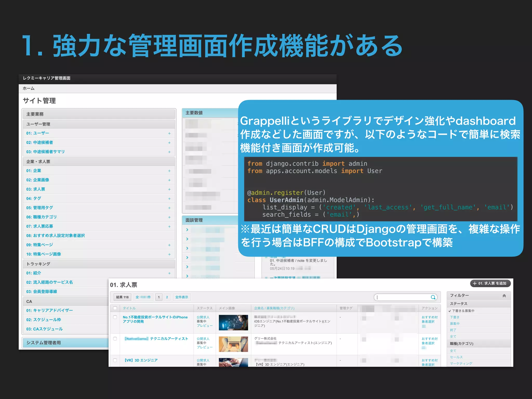
Task: Click the add icon beside 09: 特集ページ
Action: coord(169,245)
